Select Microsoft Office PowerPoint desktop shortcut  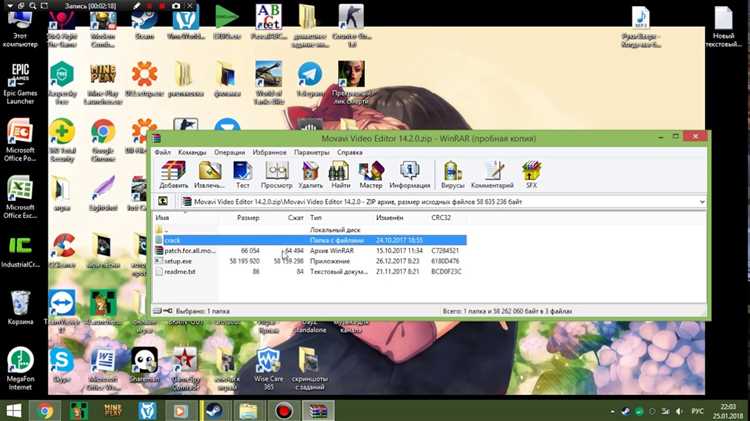click(x=20, y=141)
